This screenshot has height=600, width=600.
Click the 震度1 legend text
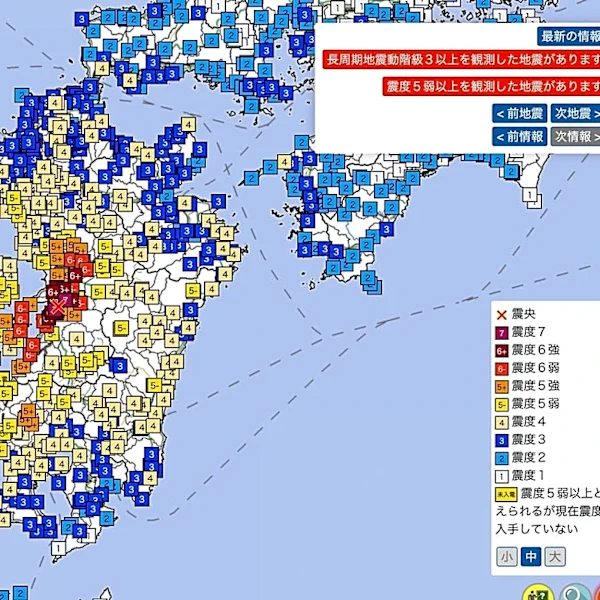point(528,476)
